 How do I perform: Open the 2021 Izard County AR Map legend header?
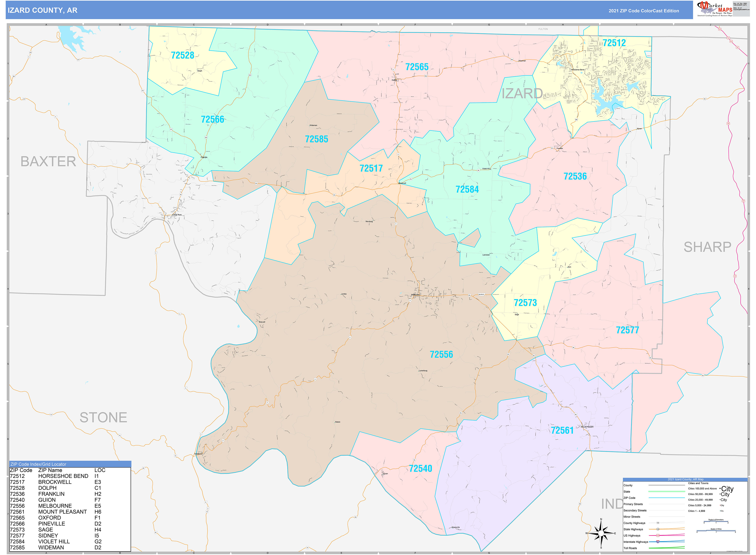686,479
